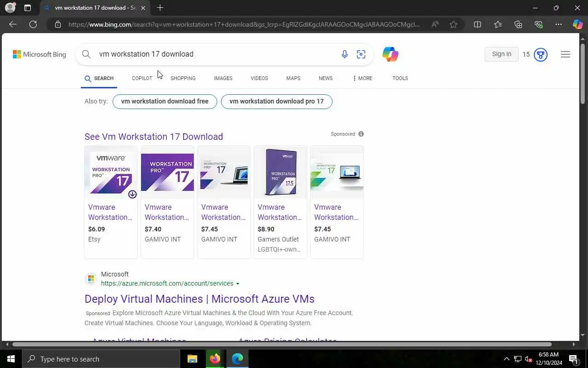Click the Sign in button
The image size is (588, 368).
tap(502, 54)
